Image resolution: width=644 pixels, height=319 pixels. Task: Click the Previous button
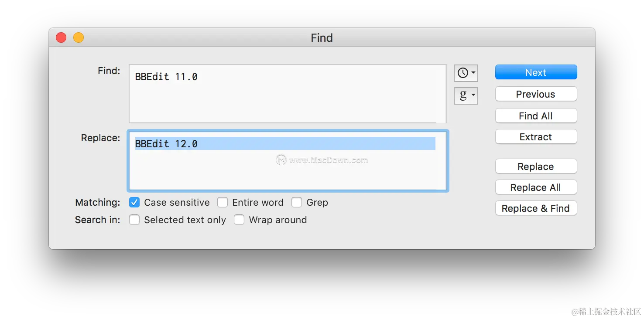click(x=536, y=94)
